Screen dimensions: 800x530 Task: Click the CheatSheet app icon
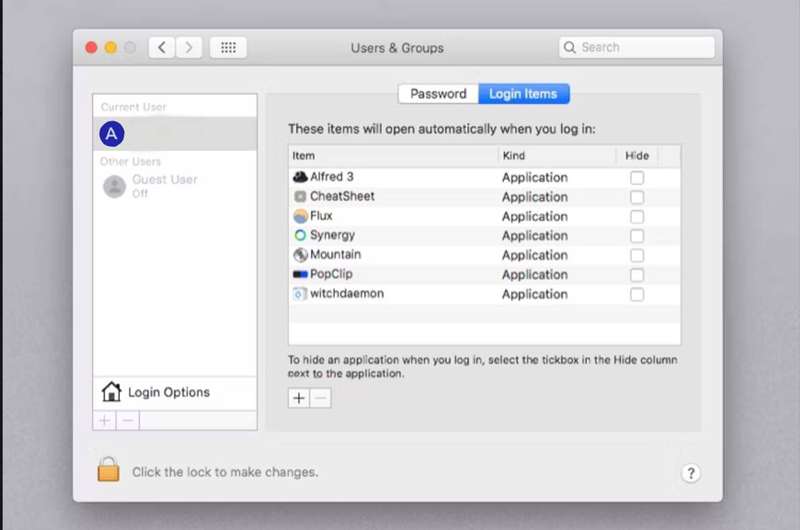[x=300, y=196]
